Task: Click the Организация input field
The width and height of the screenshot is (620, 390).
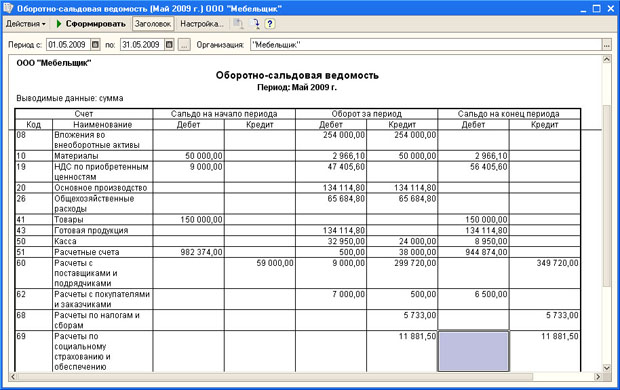Action: [x=426, y=45]
